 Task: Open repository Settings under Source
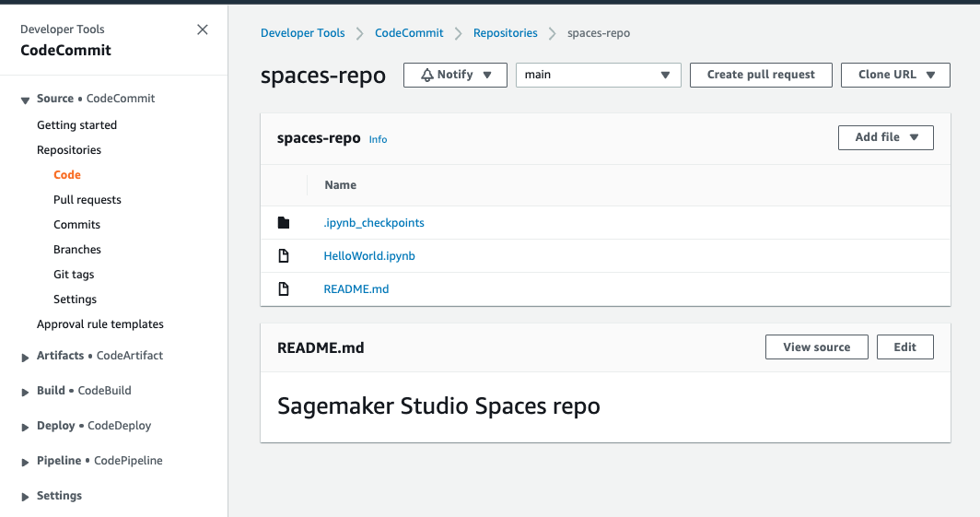click(x=75, y=300)
